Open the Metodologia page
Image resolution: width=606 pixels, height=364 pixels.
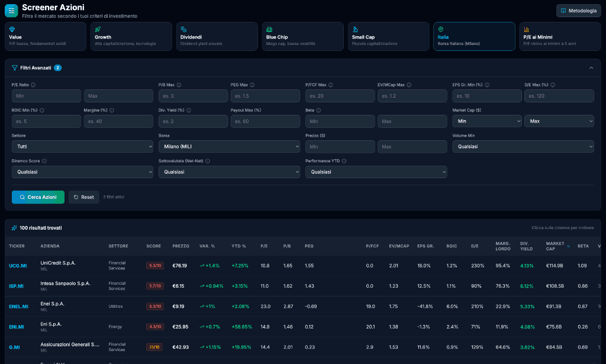[x=579, y=11]
